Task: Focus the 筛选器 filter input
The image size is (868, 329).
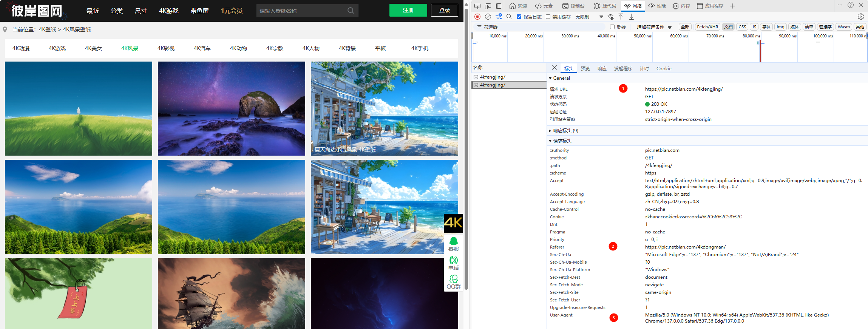Action: 540,27
